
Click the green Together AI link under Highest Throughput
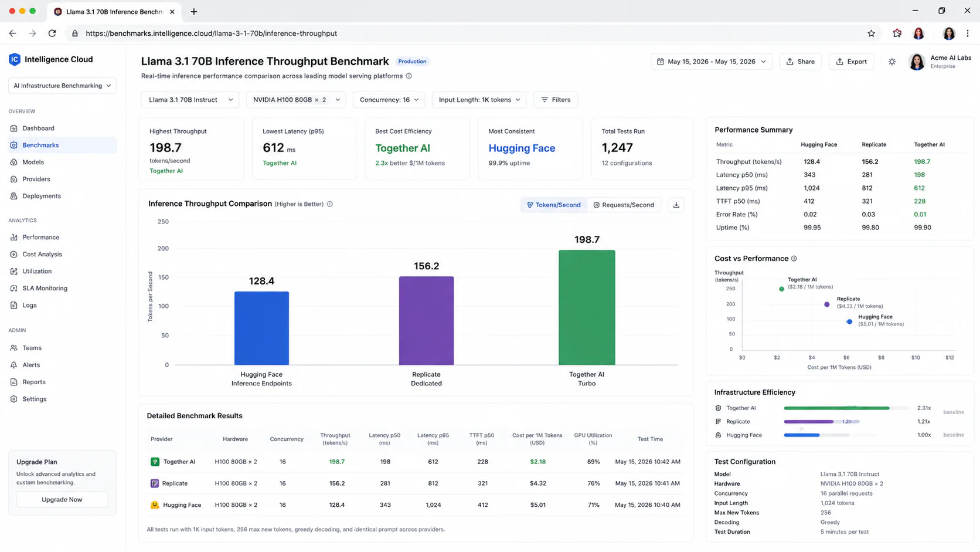coord(166,171)
